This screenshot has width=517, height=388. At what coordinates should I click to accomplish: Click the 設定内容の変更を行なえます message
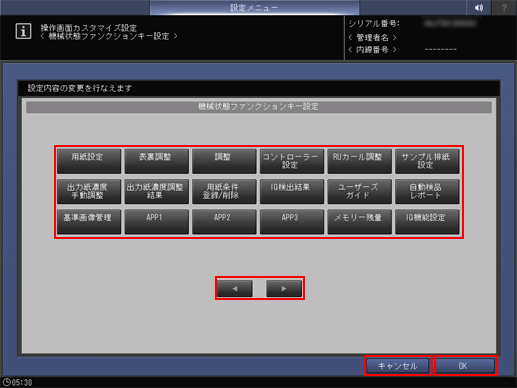[x=80, y=88]
